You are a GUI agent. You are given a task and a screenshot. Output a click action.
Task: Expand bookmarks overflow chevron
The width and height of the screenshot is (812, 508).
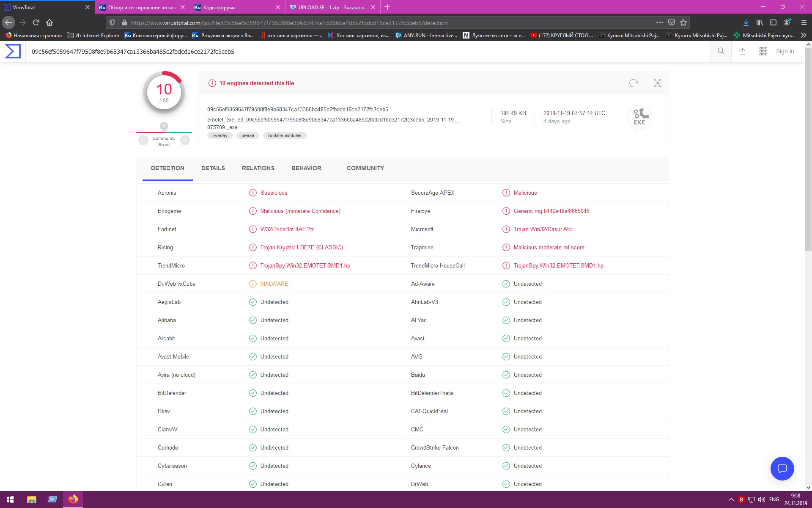804,36
